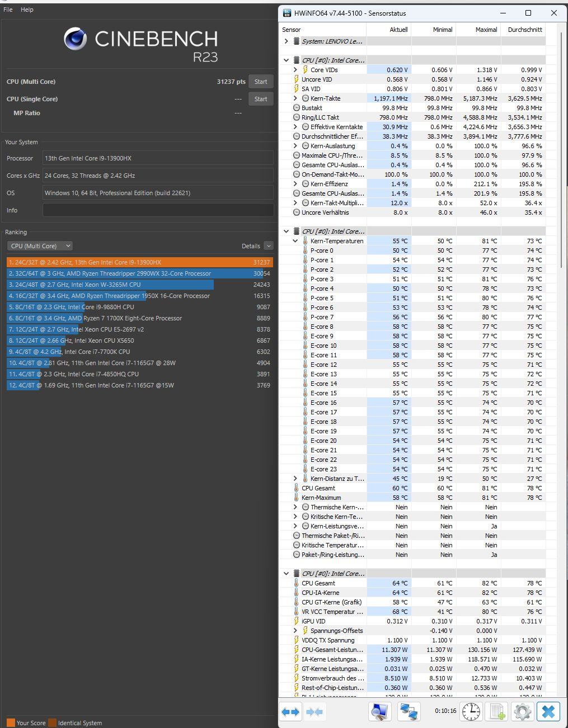Image resolution: width=568 pixels, height=728 pixels.
Task: Click the Kern-Takte clock icon
Action: click(305, 98)
